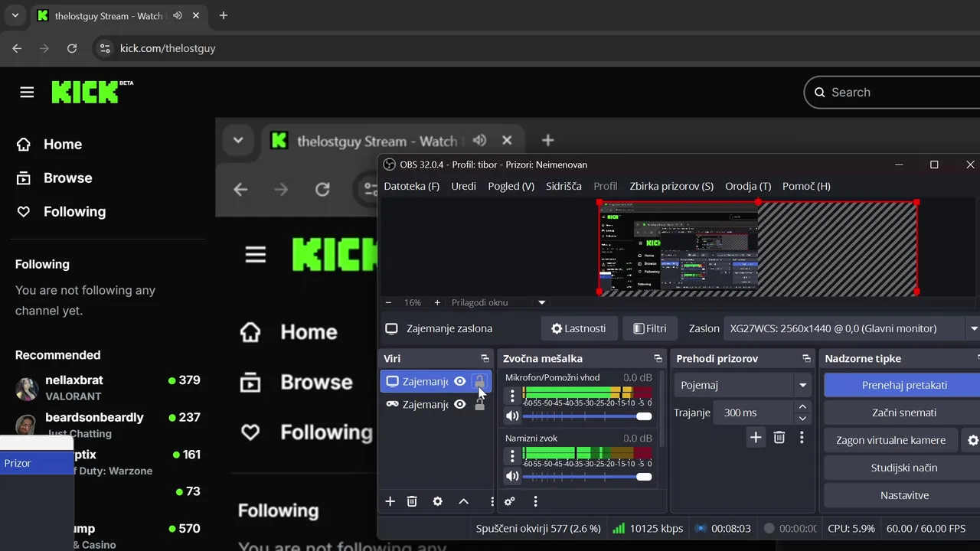Image resolution: width=980 pixels, height=551 pixels.
Task: Select the Prizor popup entry
Action: (x=36, y=463)
